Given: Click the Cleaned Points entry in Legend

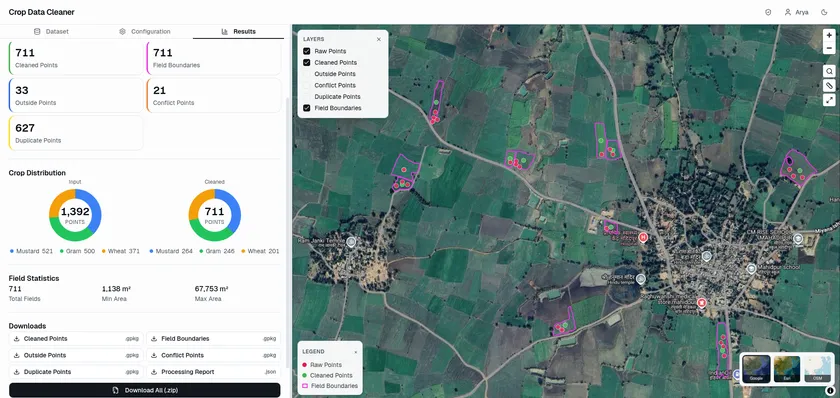Looking at the screenshot, I should (x=327, y=376).
